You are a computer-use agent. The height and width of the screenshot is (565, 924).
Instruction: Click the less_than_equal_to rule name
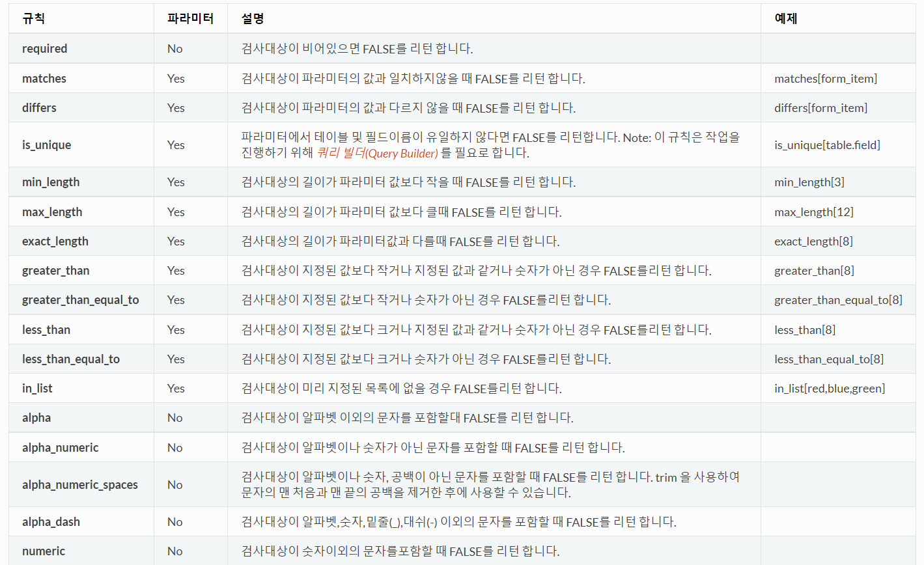coord(71,359)
